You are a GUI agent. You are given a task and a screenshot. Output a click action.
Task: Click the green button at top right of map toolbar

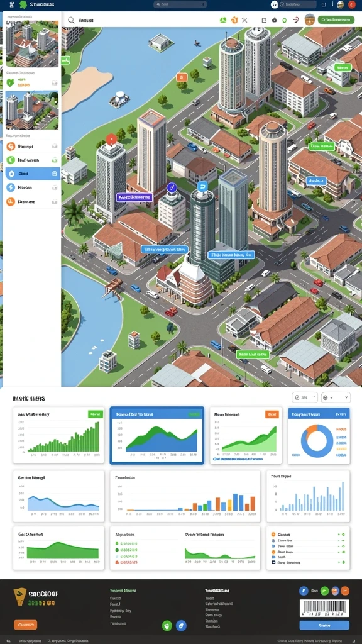tap(336, 19)
